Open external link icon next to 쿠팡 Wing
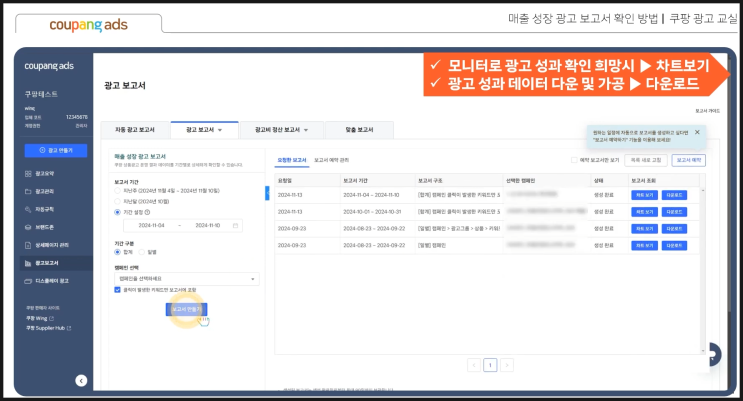This screenshot has height=401, width=743. [52, 319]
